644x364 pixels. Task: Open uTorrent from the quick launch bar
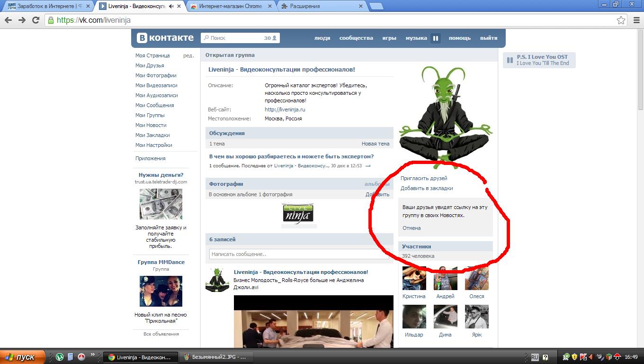tap(60, 357)
